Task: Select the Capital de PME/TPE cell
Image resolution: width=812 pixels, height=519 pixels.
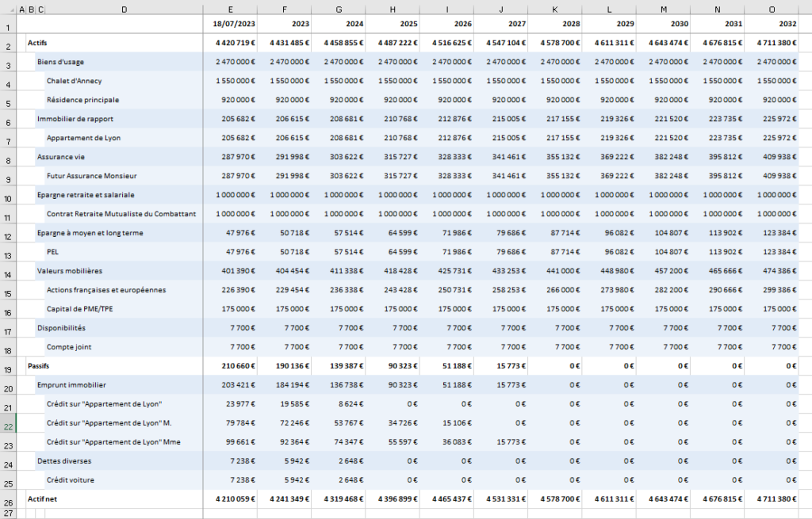Action: click(79, 309)
